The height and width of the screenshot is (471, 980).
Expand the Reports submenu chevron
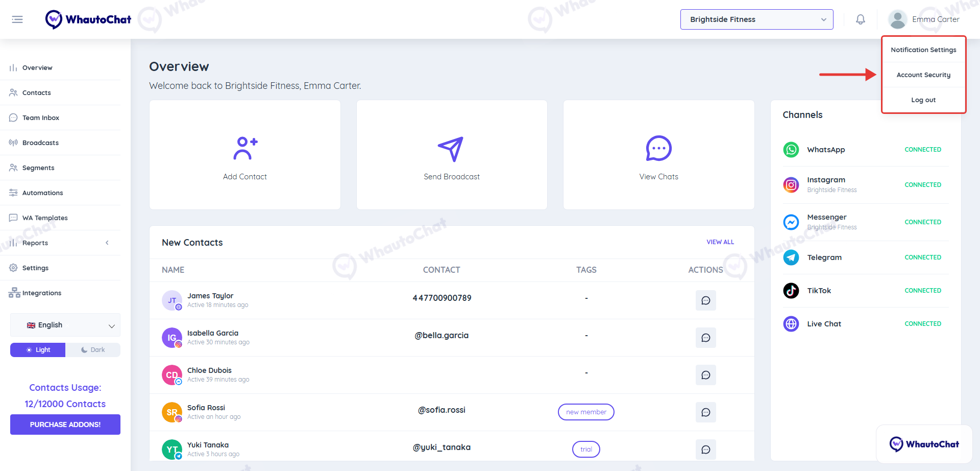pyautogui.click(x=107, y=243)
